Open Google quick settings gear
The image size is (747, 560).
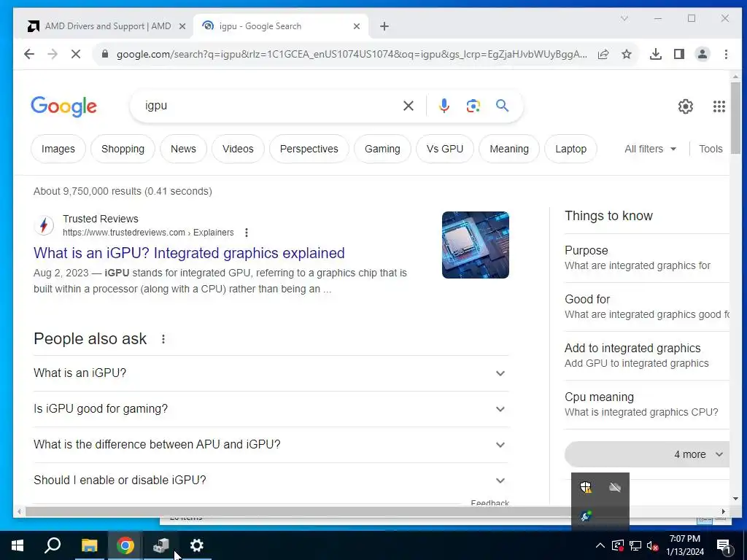click(x=686, y=106)
